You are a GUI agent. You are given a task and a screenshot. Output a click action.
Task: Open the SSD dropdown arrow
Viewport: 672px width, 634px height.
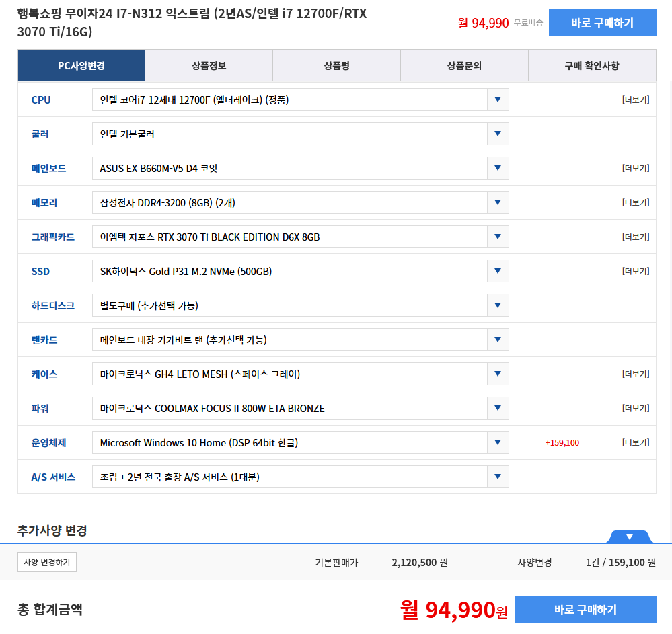[x=498, y=271]
